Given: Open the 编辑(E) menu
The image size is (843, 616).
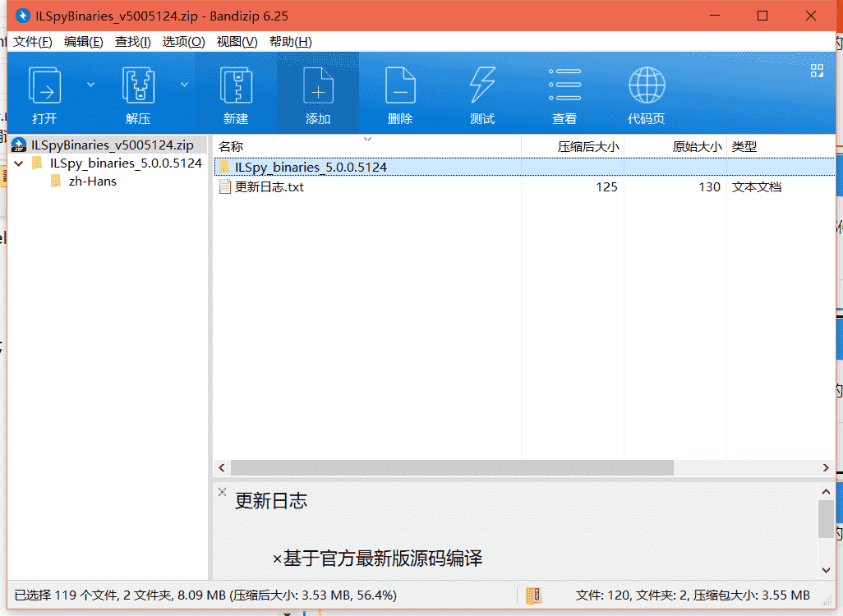Looking at the screenshot, I should click(83, 42).
